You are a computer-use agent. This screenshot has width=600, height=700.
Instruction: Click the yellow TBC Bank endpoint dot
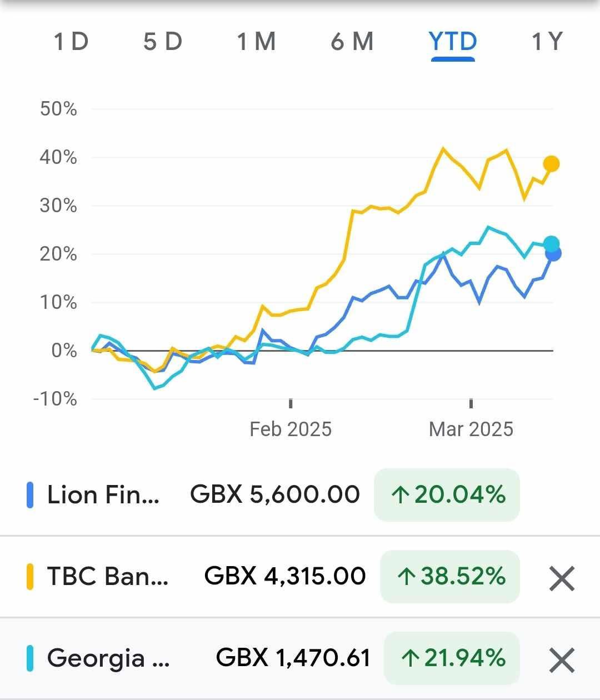[551, 164]
